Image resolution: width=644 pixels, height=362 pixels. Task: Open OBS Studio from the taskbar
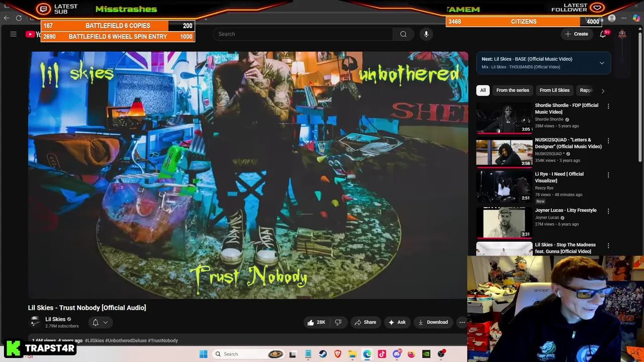[441, 354]
